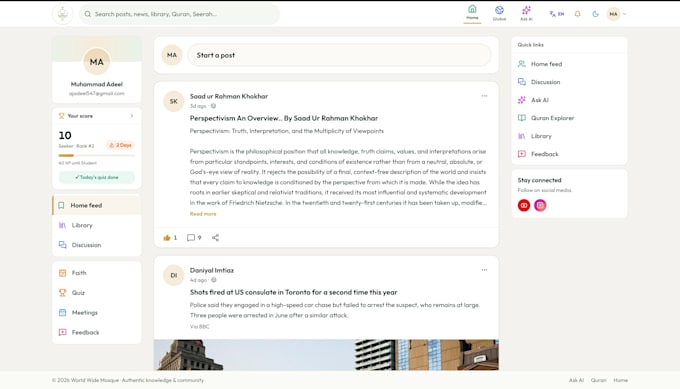Click the search magnifier icon
680x389 pixels.
tap(88, 14)
